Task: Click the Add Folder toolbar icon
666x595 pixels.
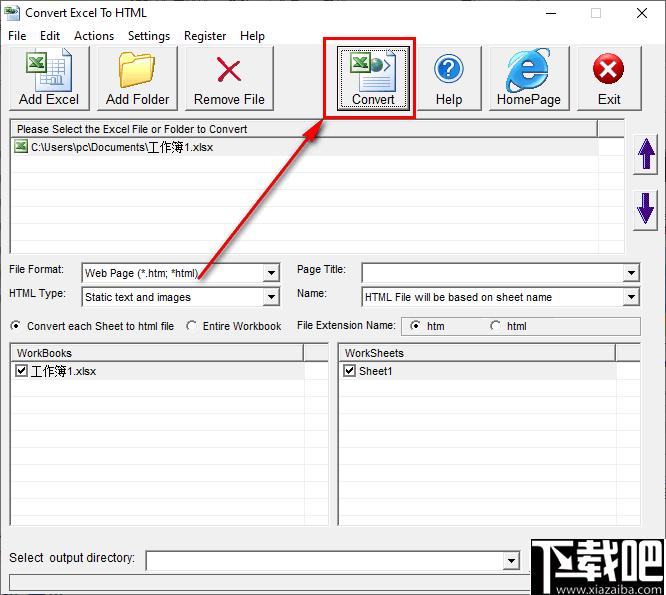Action: [137, 78]
